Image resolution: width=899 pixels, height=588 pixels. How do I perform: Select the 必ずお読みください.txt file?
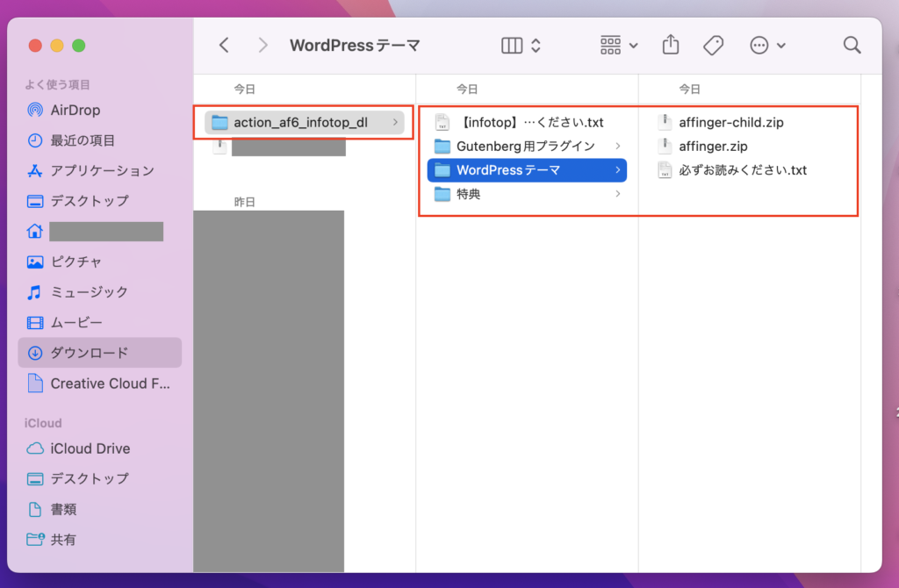pos(743,170)
